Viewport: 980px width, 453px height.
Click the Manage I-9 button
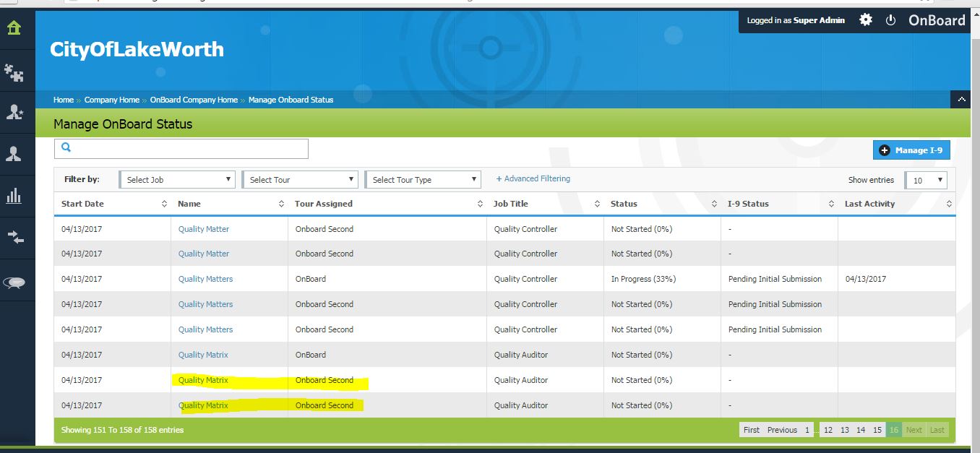911,150
